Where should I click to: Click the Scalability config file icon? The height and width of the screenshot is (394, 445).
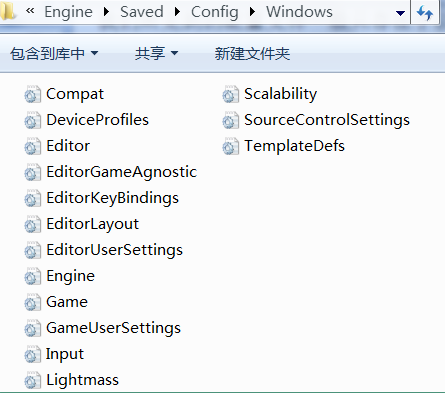point(230,94)
